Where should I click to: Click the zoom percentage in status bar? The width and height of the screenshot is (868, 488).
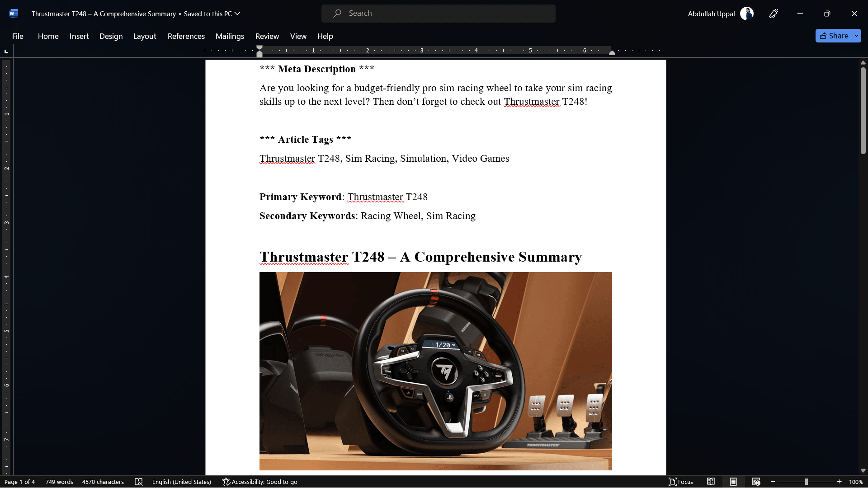coord(857,481)
